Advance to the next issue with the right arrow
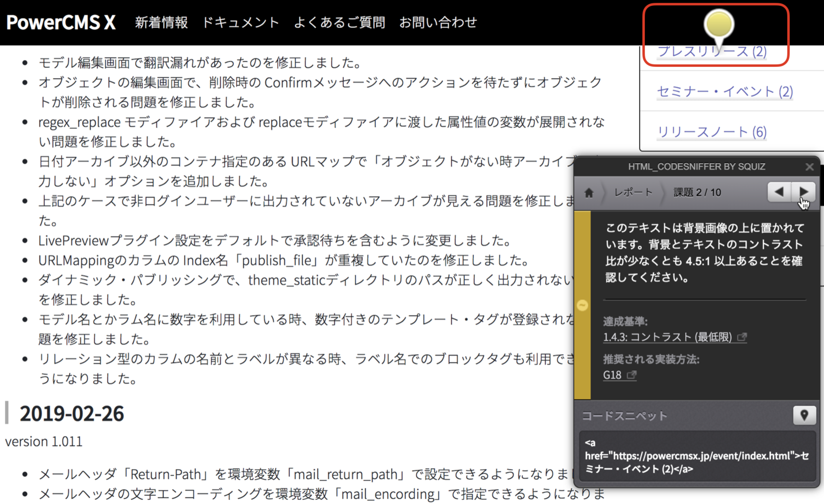824x504 pixels. [x=803, y=192]
